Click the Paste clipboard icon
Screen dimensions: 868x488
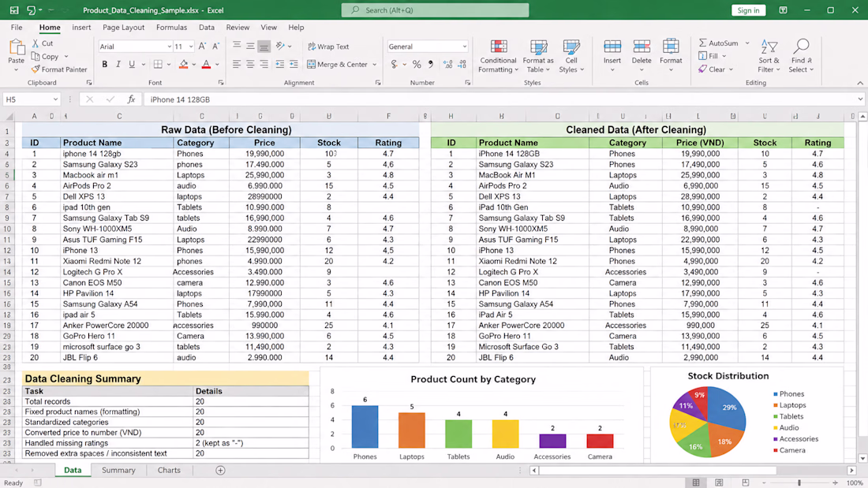[16, 48]
